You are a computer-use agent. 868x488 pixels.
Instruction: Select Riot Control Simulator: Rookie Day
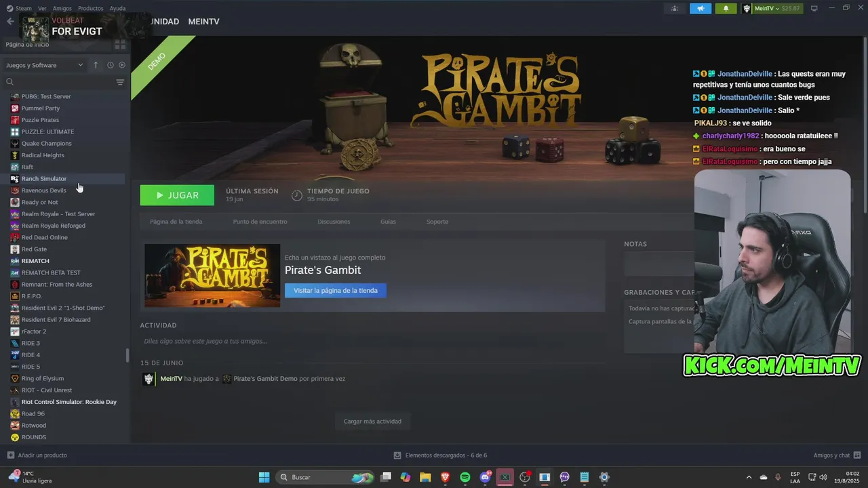68,402
